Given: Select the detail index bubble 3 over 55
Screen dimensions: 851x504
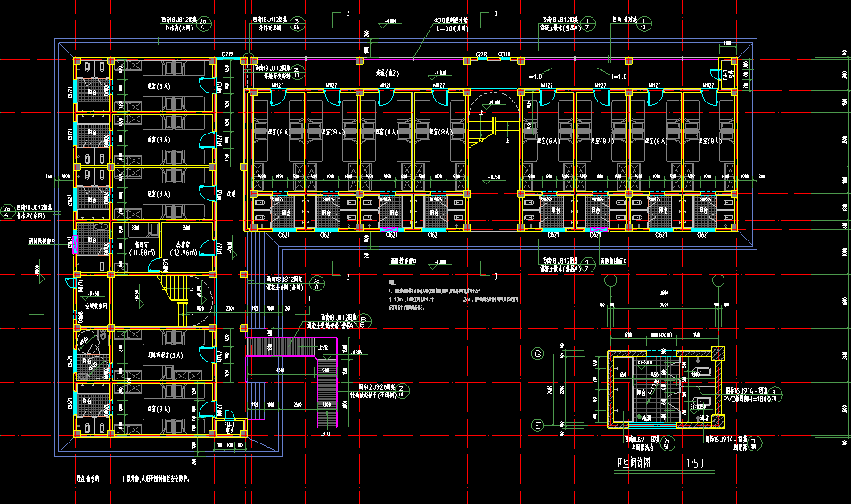Looking at the screenshot, I should 297,24.
